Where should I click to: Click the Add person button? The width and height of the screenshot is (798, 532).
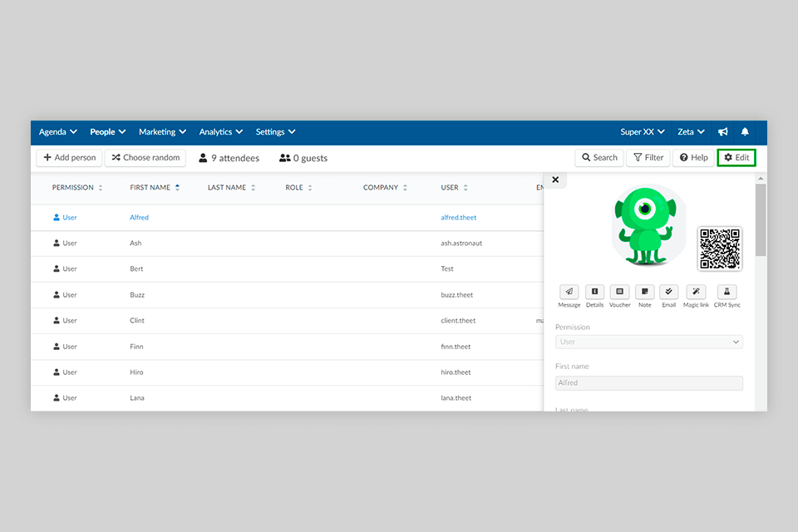coord(70,158)
